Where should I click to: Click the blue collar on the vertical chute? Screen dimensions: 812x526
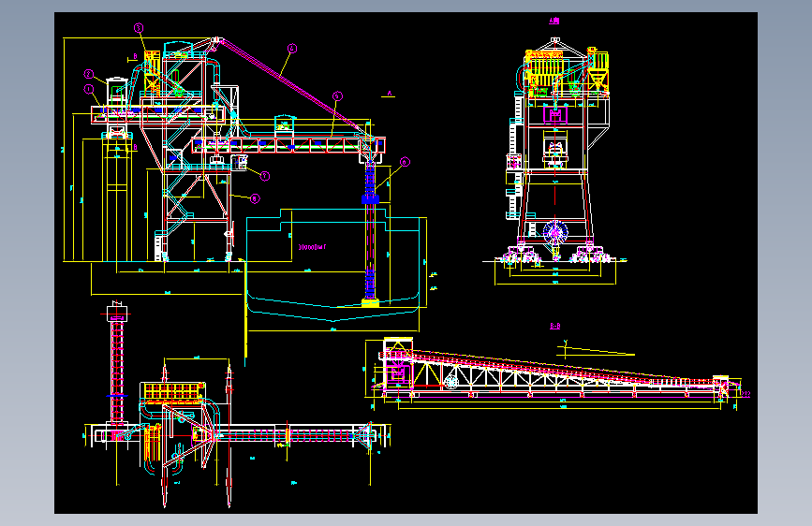coord(370,198)
